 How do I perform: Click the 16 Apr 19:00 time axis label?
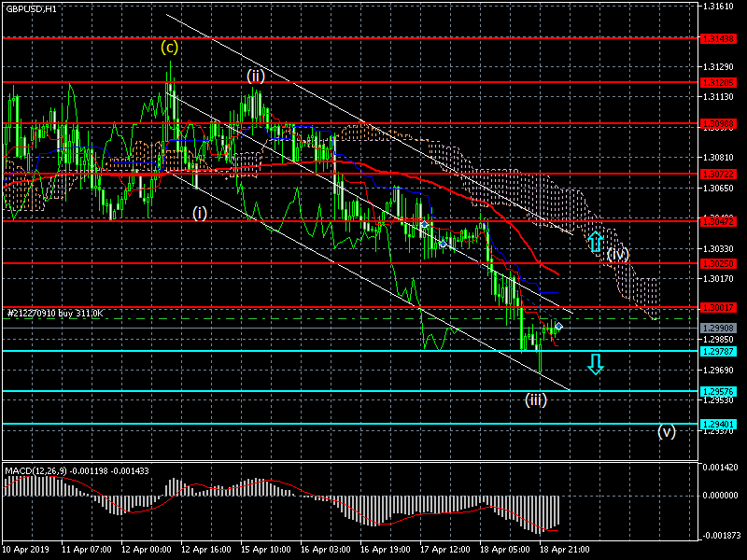pos(386,550)
